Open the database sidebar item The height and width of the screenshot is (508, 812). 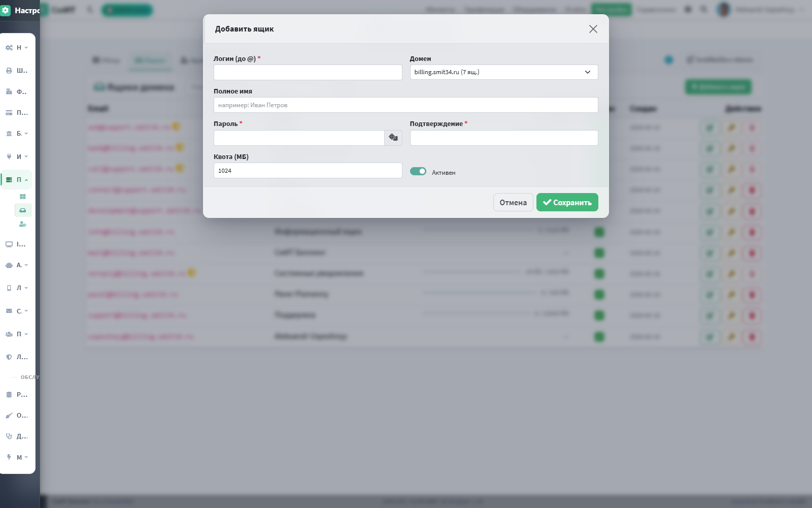click(x=9, y=395)
